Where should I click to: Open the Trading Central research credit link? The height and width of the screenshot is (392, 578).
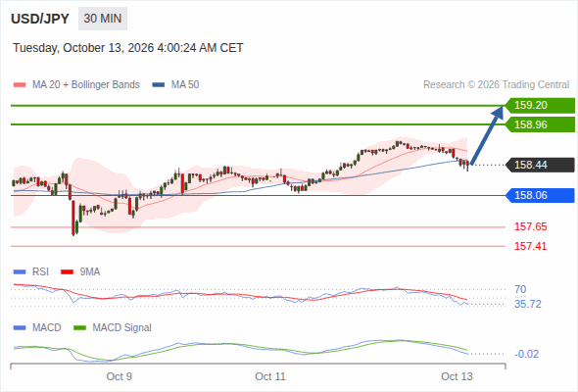coord(496,85)
